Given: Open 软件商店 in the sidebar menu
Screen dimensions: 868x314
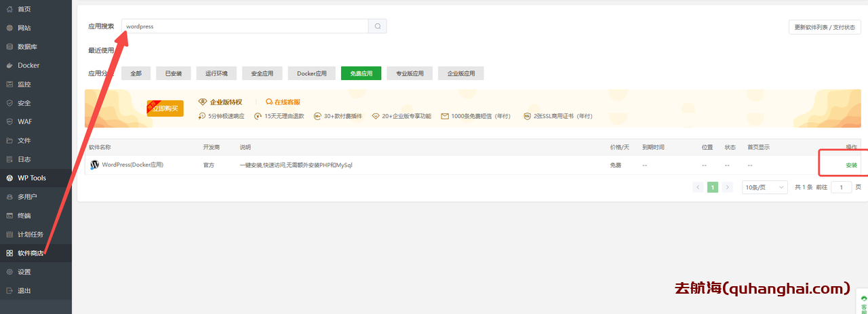Looking at the screenshot, I should (36, 253).
